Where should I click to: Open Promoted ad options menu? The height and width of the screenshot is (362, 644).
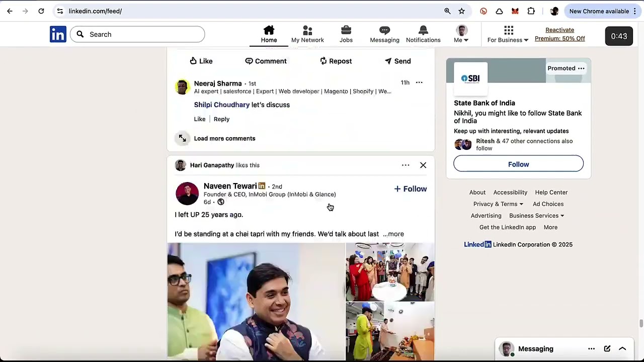click(x=581, y=68)
